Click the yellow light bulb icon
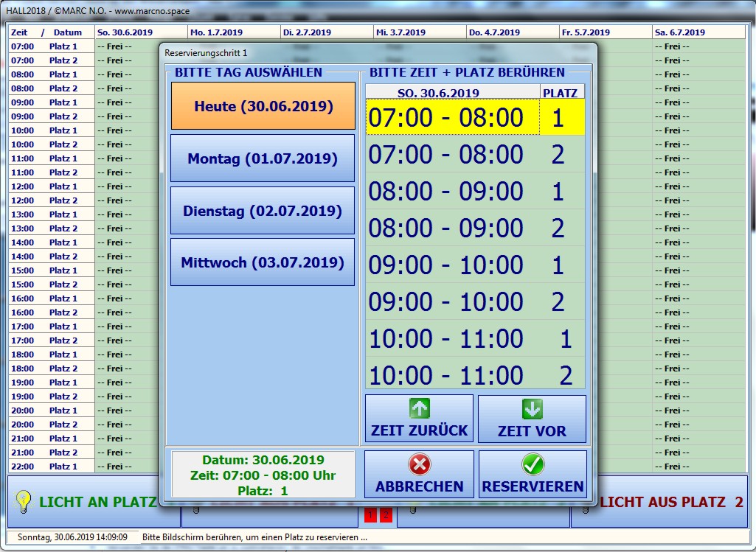The height and width of the screenshot is (552, 756). 24,502
